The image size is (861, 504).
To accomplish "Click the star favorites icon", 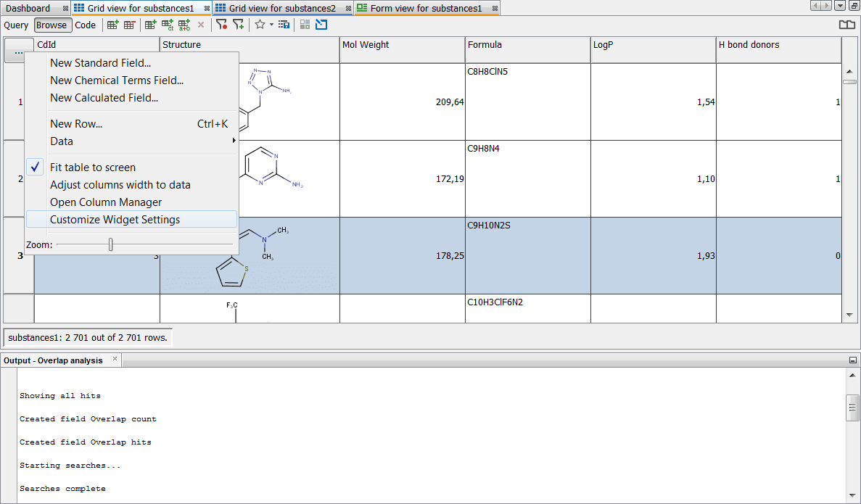I will (260, 25).
